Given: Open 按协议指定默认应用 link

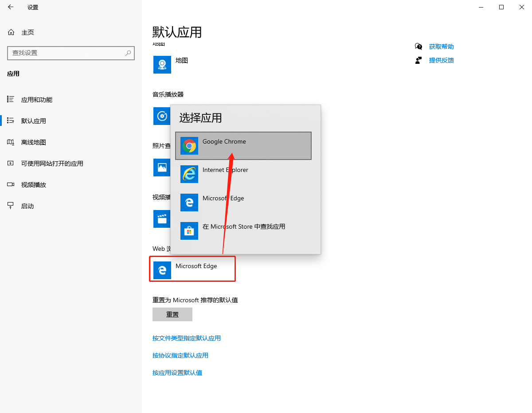Looking at the screenshot, I should pos(180,355).
